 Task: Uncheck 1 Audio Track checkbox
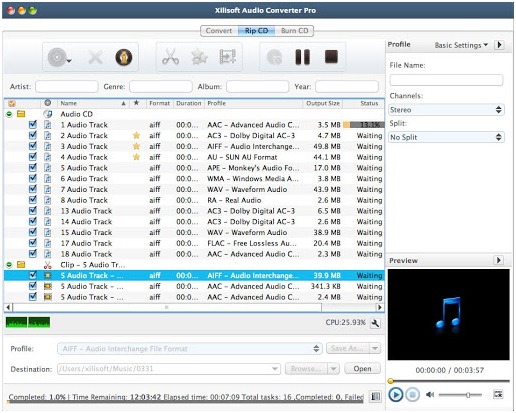pos(33,124)
